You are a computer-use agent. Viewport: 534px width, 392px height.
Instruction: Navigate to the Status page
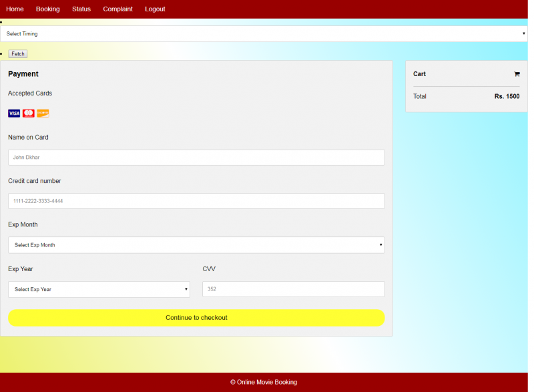point(81,9)
